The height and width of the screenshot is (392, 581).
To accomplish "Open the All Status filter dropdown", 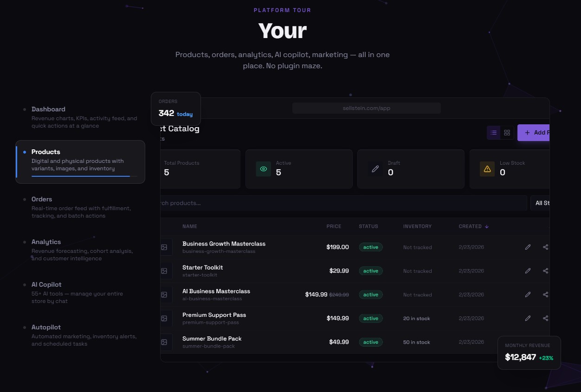I will 541,203.
